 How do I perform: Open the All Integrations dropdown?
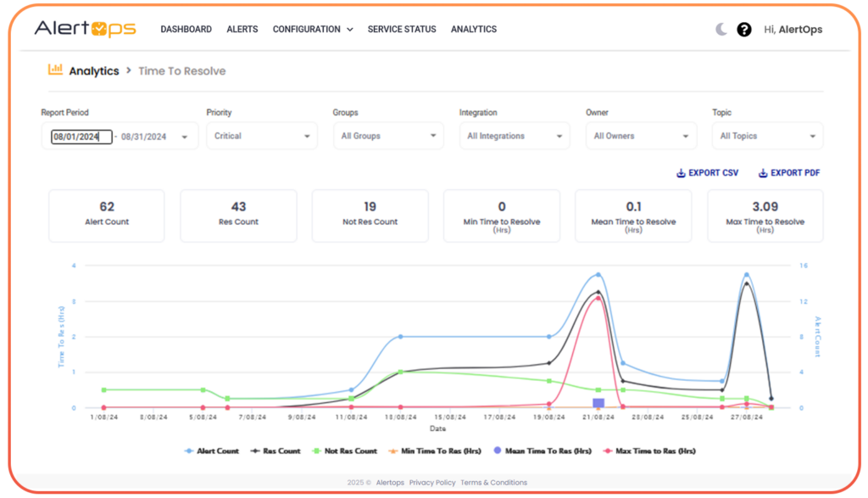point(515,136)
